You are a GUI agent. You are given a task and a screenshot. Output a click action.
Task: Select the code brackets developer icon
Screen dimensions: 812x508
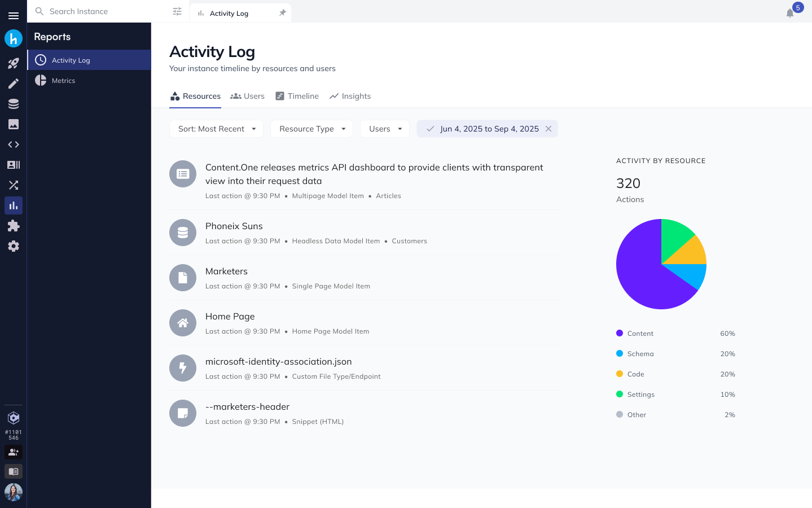click(14, 144)
